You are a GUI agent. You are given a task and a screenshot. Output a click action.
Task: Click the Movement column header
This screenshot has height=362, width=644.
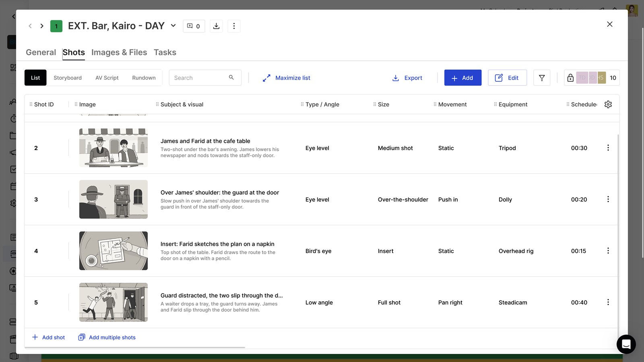(x=452, y=105)
